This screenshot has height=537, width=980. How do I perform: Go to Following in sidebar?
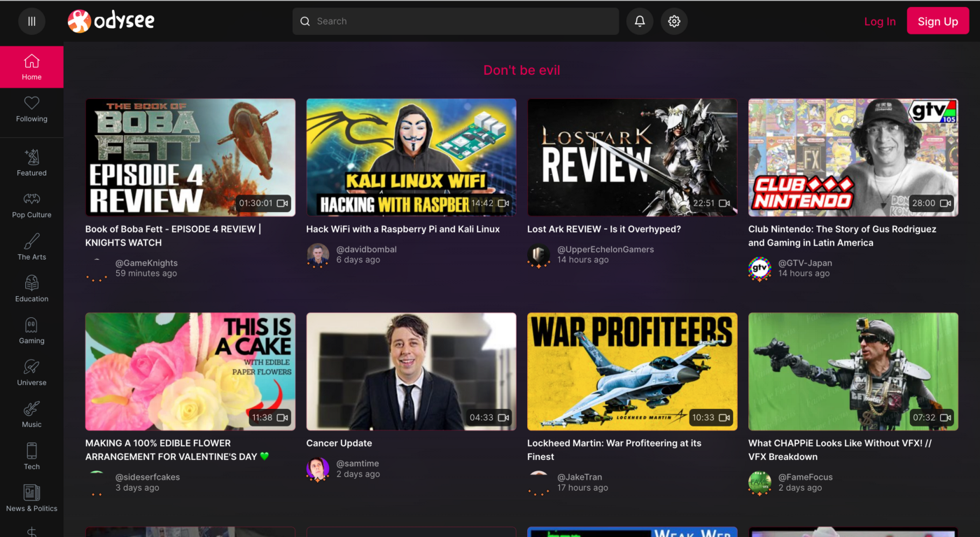pyautogui.click(x=31, y=109)
